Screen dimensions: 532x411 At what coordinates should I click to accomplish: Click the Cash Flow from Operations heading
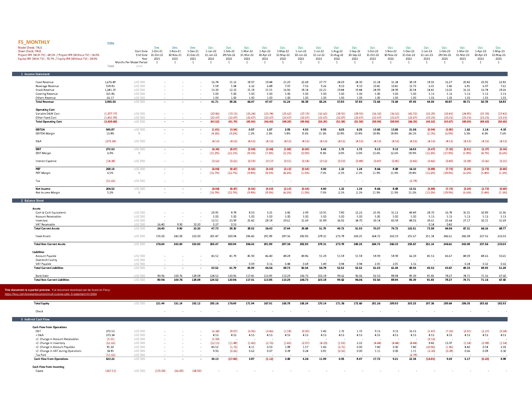50,327
